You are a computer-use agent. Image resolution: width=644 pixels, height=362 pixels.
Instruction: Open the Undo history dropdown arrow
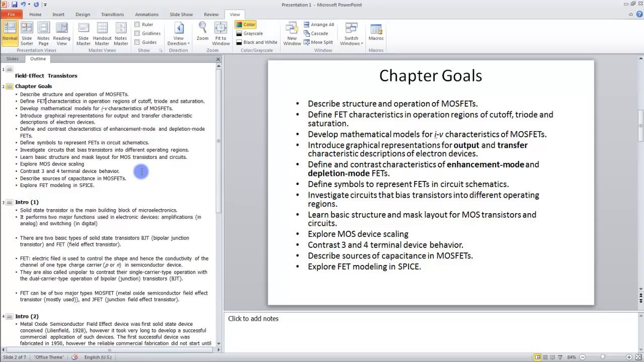(29, 5)
